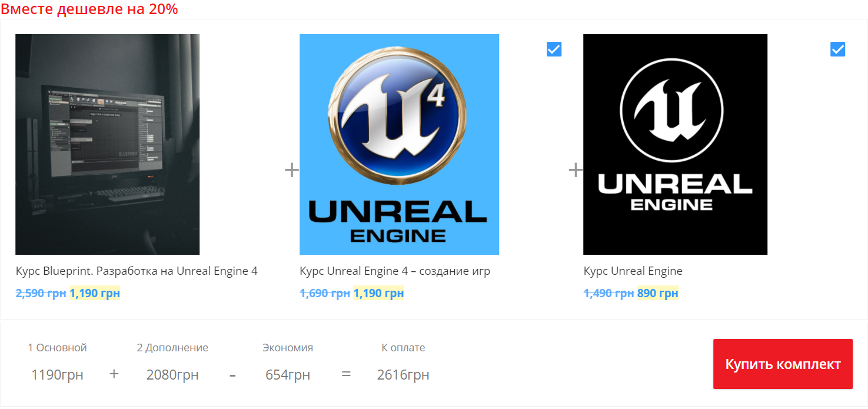The image size is (868, 409).
Task: Select the 1,190 грн Blueprint course price
Action: tap(95, 293)
